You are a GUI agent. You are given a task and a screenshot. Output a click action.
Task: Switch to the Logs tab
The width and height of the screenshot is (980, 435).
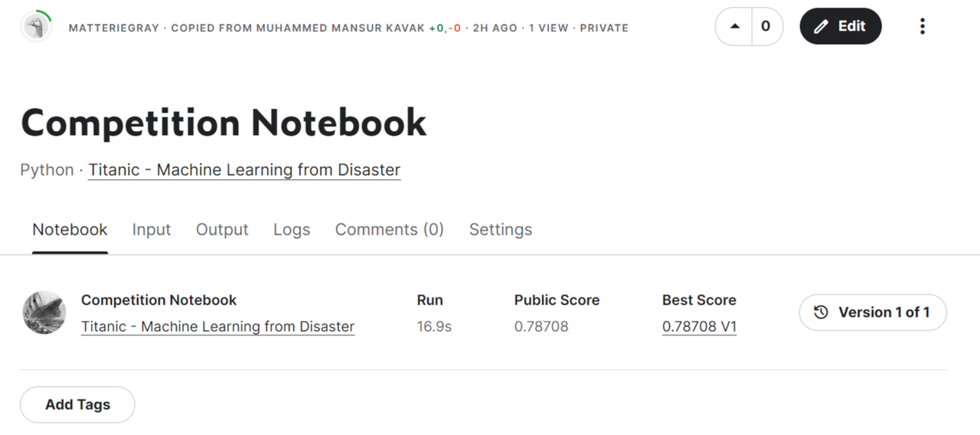pos(292,230)
